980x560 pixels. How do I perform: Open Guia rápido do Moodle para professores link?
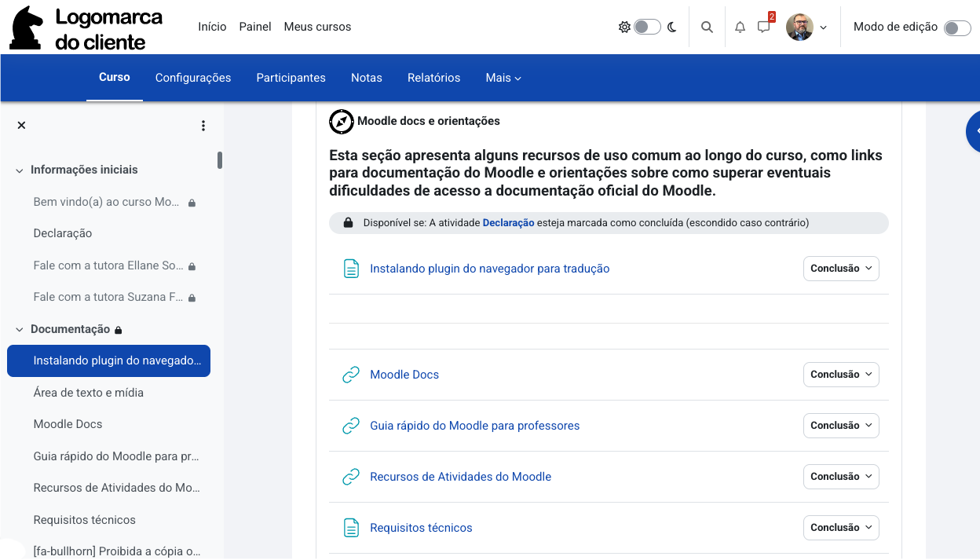pyautogui.click(x=474, y=426)
